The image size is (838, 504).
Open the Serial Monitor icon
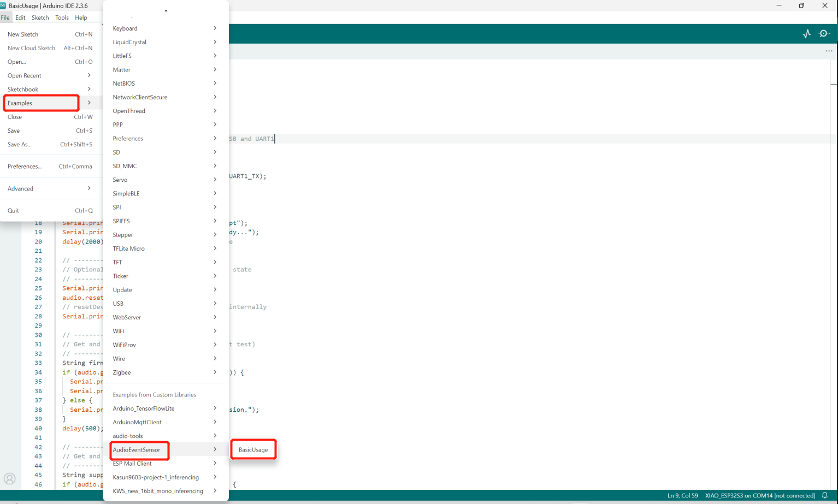tap(824, 34)
